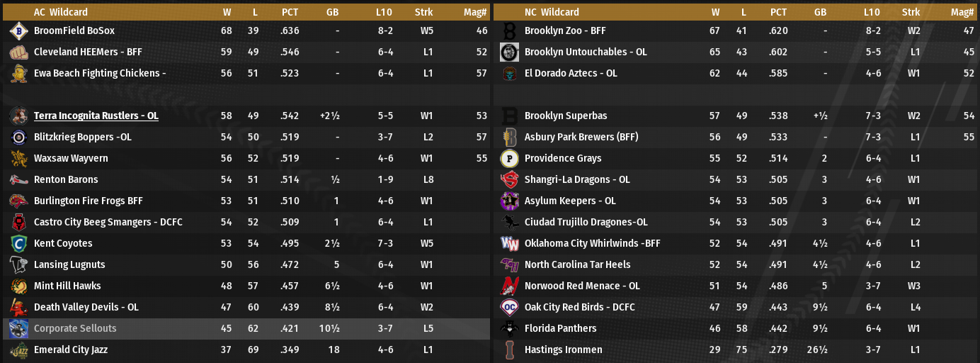Sort NC Wildcard by Strk header
980x363 pixels.
tap(911, 12)
